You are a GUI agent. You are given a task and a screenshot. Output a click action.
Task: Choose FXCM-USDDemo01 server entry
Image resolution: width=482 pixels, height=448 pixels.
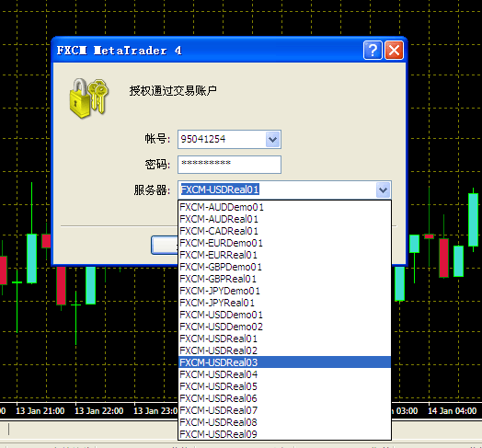click(x=284, y=315)
